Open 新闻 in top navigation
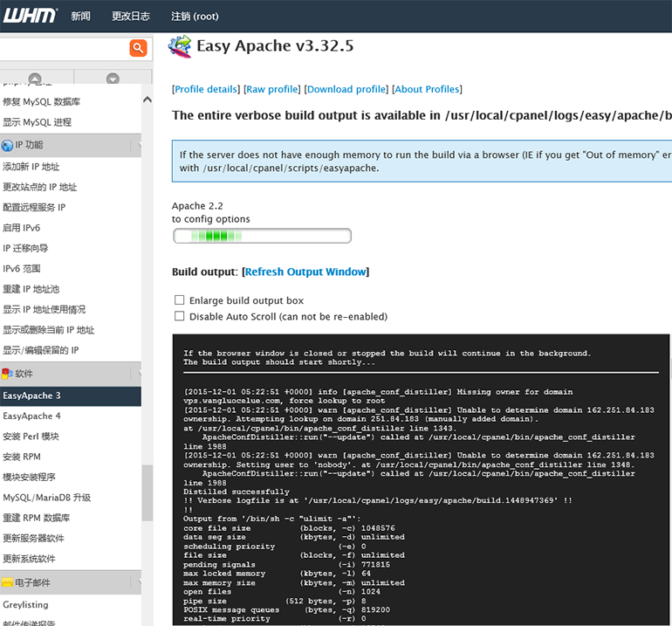This screenshot has width=672, height=626. point(80,17)
